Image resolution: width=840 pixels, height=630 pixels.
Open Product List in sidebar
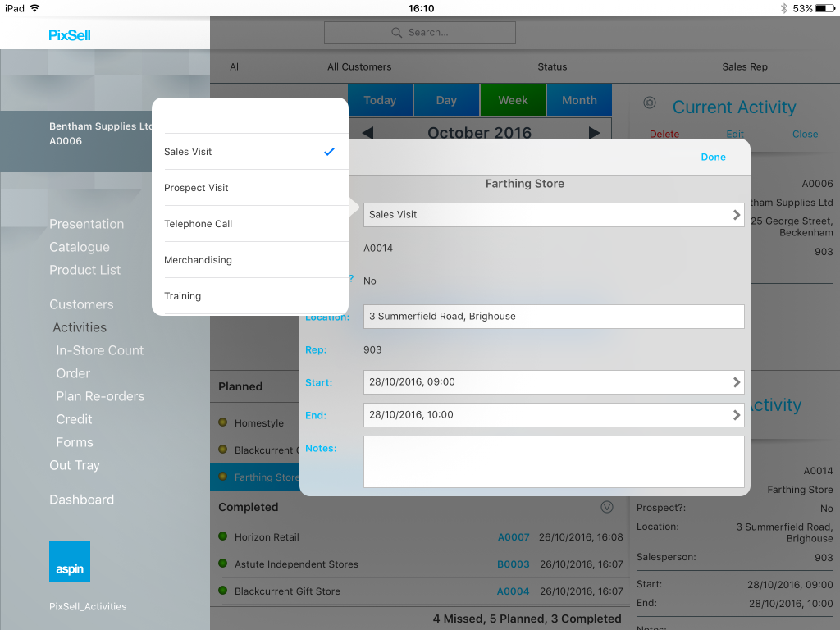point(84,270)
